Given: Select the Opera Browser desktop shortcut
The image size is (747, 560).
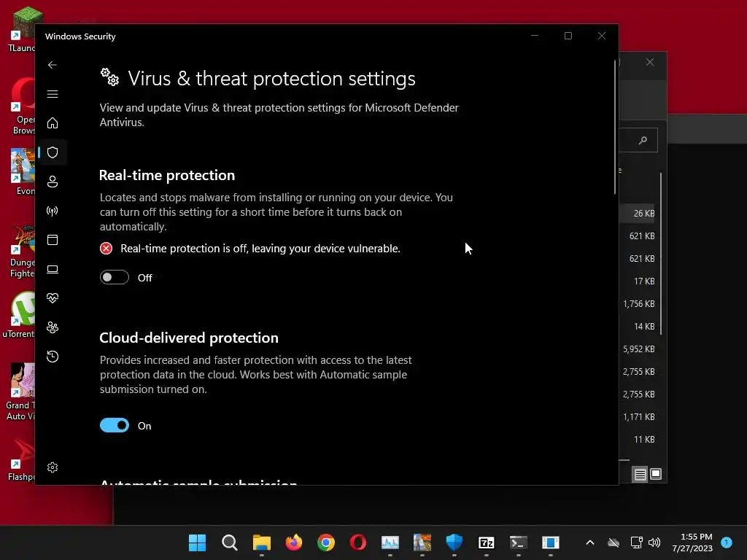Looking at the screenshot, I should click(x=23, y=106).
